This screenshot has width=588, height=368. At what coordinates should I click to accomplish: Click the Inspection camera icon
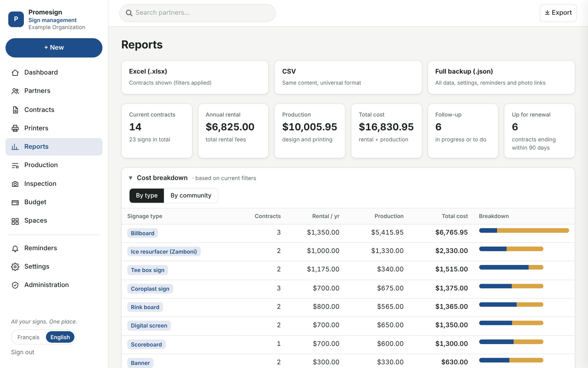pos(15,184)
